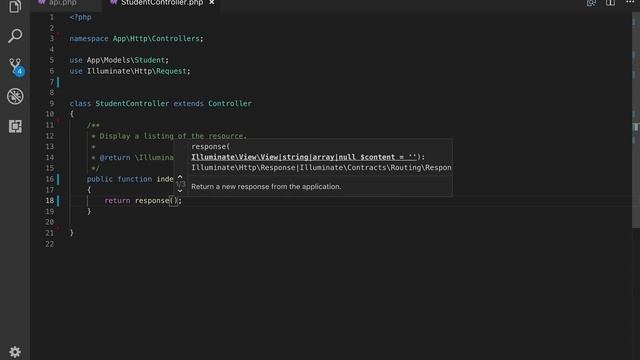
Task: Click 'App\Http\Controllers' namespace text
Action: (x=156, y=38)
